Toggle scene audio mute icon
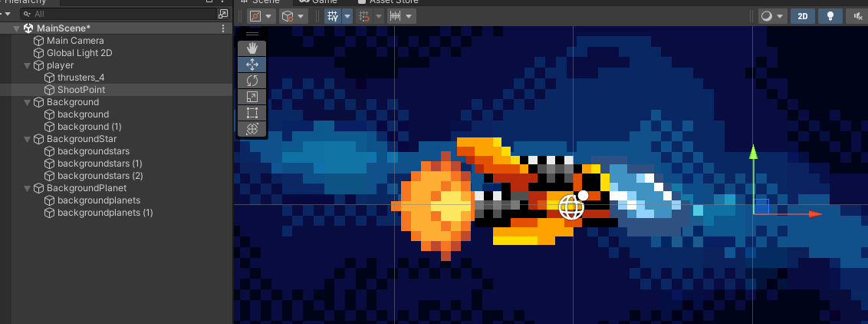Viewport: 868px width, 324px height. pyautogui.click(x=857, y=16)
